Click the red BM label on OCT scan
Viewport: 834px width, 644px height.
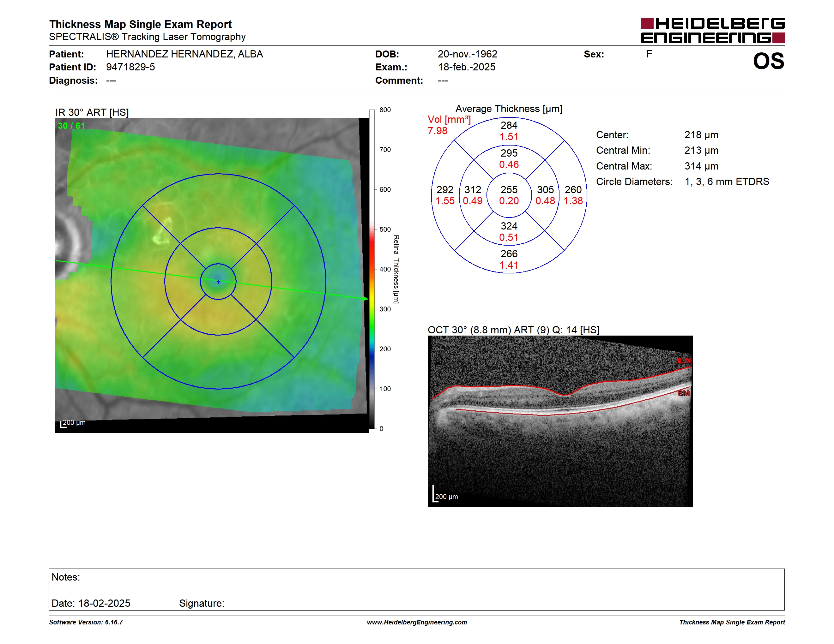tap(684, 393)
